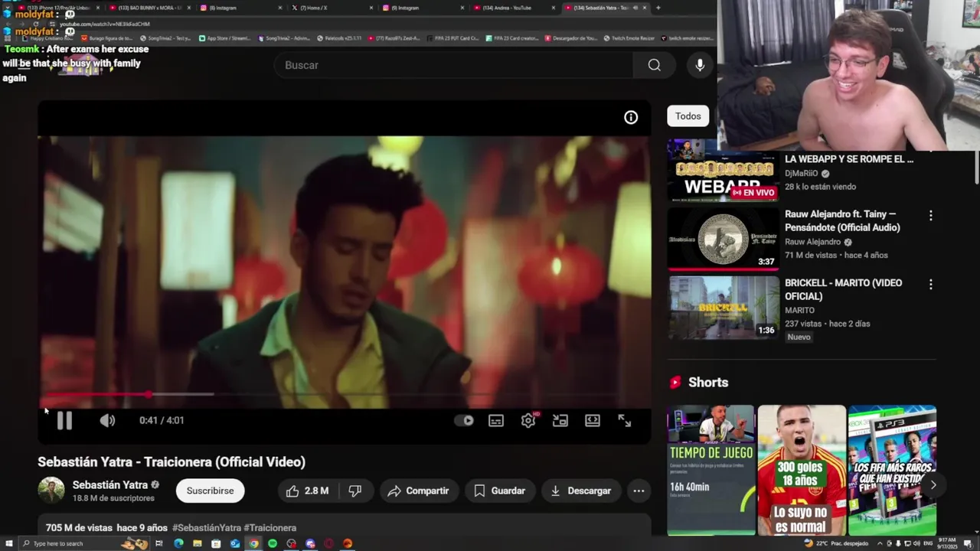
Task: Open Microsoft Store from the taskbar
Action: tap(216, 543)
